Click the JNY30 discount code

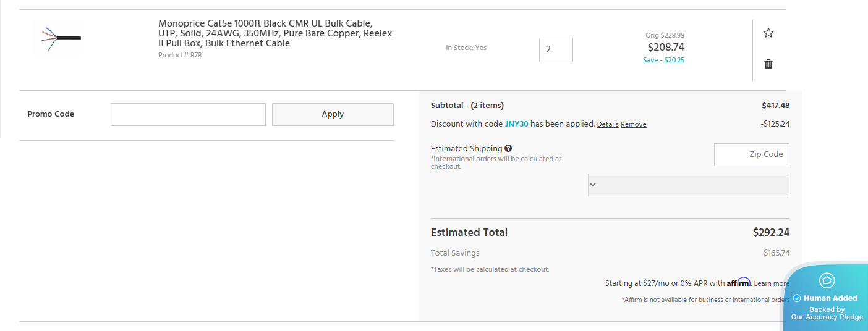pyautogui.click(x=516, y=124)
